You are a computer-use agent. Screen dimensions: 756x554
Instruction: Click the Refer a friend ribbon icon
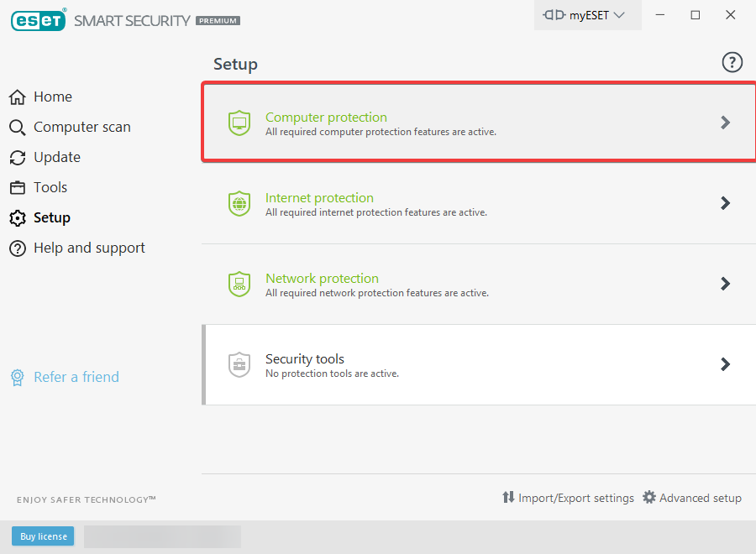(18, 378)
